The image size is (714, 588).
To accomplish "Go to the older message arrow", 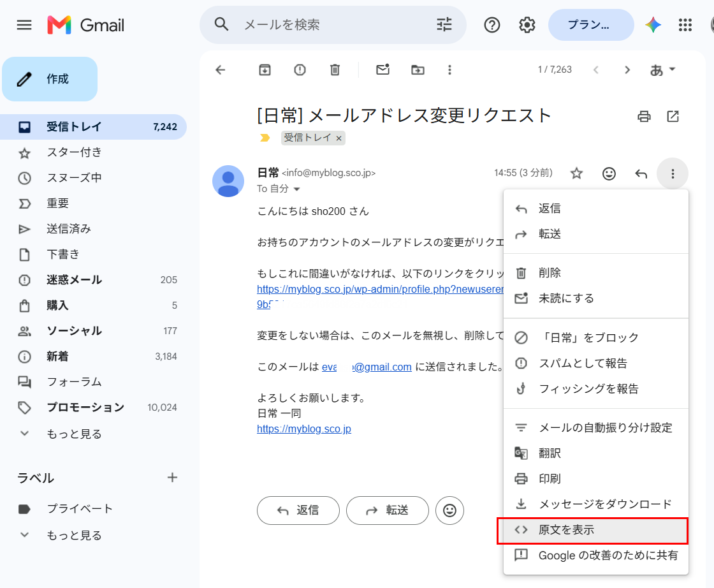I will pyautogui.click(x=627, y=70).
